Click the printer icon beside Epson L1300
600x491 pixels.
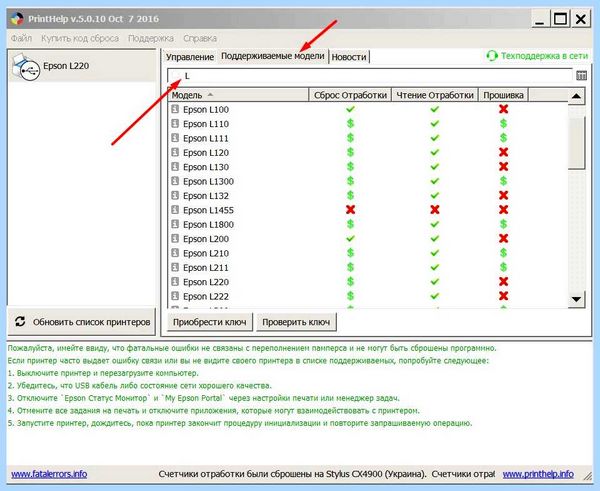point(175,181)
